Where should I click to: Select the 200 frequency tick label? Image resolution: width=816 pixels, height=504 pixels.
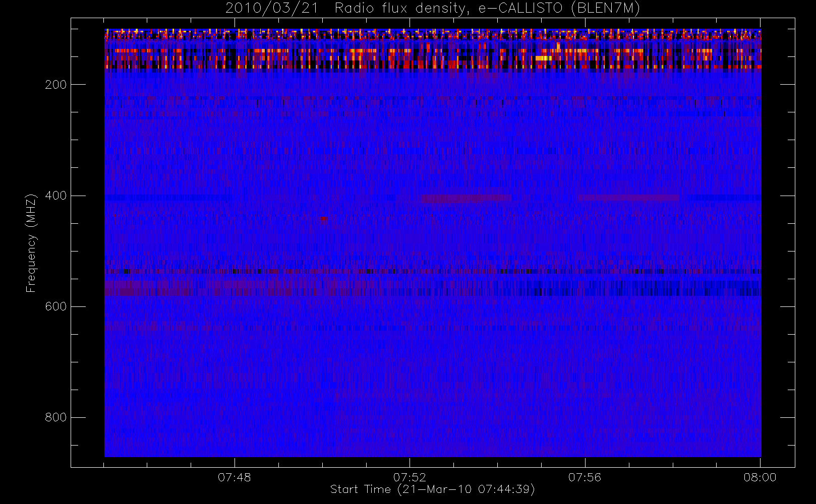56,85
